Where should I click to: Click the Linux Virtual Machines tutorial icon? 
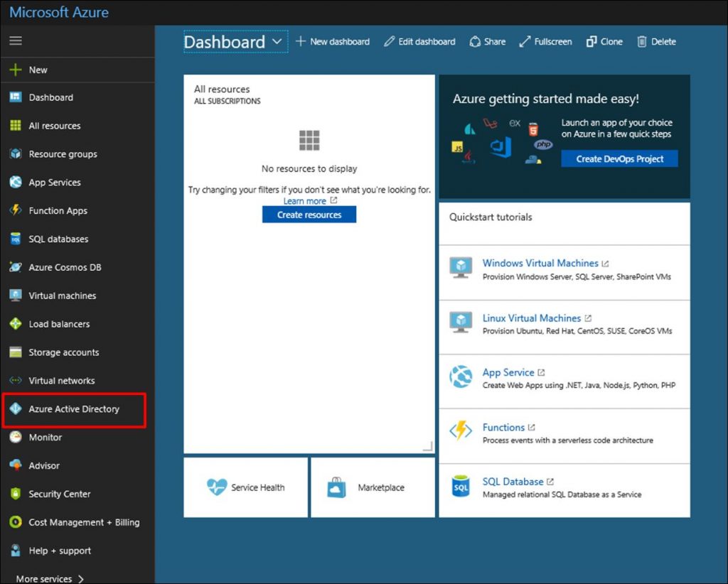pos(461,322)
